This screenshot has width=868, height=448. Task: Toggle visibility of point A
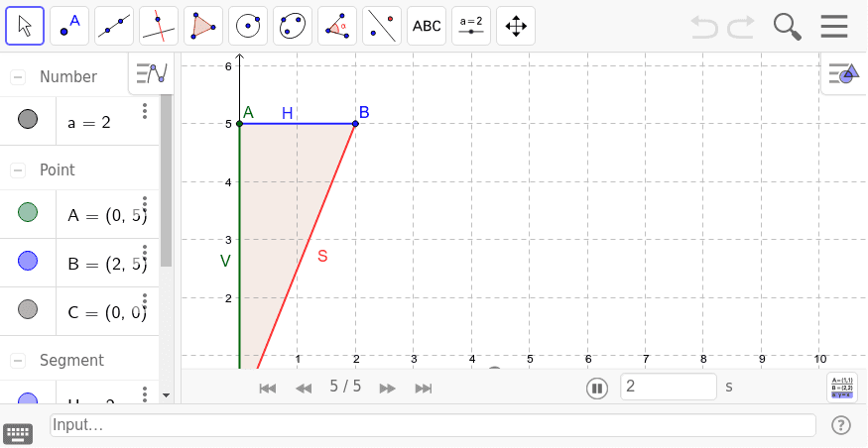pos(28,212)
